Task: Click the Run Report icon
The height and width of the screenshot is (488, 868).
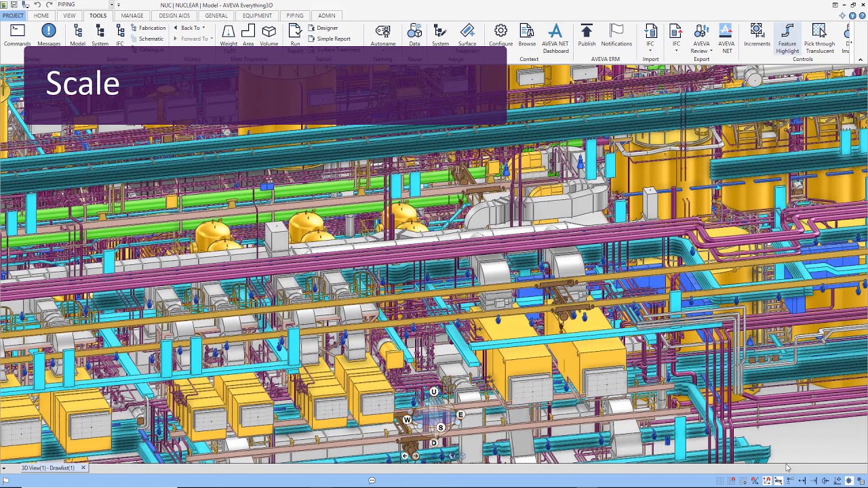Action: 295,35
